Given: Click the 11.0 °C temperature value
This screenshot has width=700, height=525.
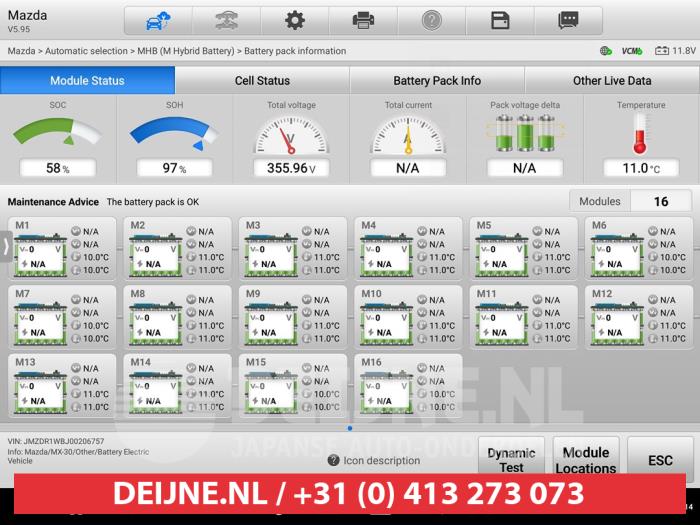Looking at the screenshot, I should pos(641,168).
